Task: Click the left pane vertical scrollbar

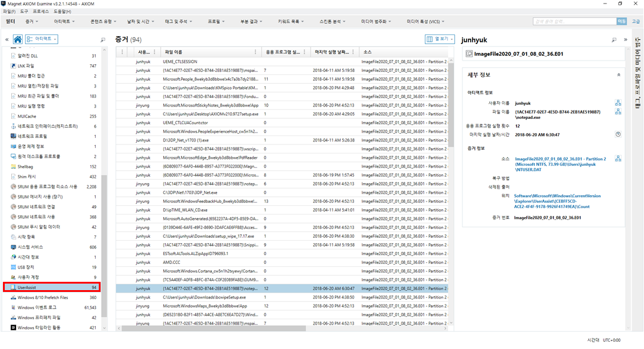Action: coord(104,246)
